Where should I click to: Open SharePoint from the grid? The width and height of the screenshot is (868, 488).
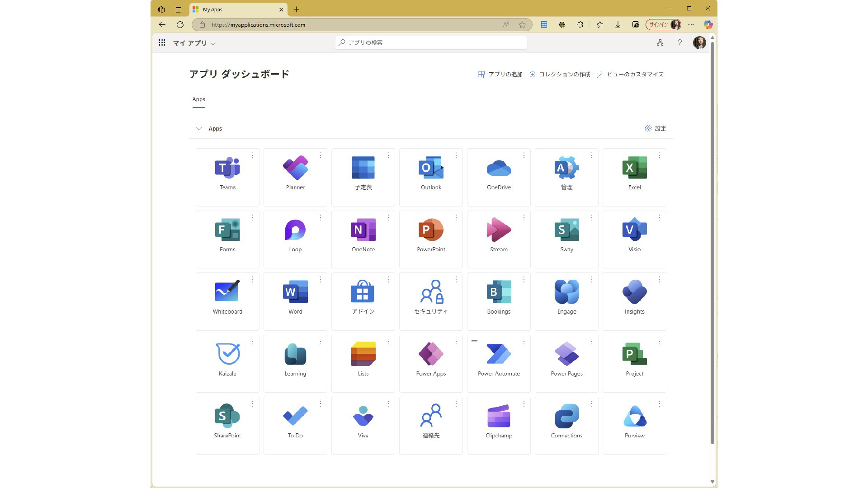[227, 426]
